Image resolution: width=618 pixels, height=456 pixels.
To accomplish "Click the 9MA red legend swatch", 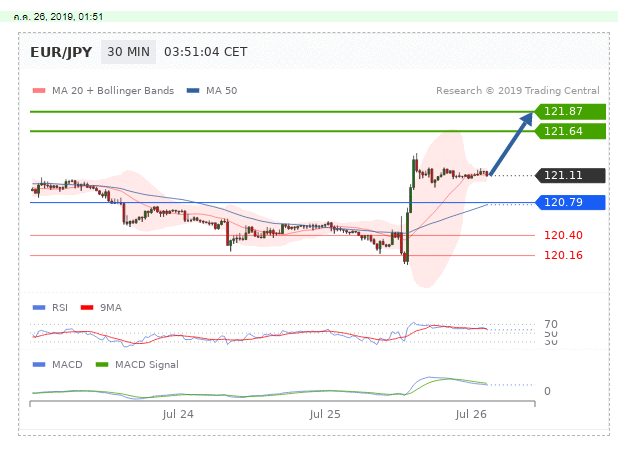I will click(87, 307).
